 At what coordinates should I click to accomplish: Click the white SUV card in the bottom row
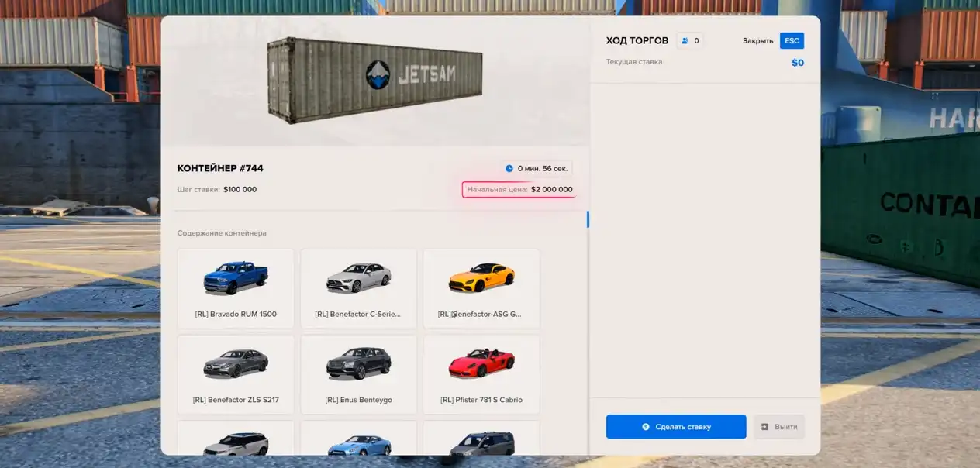tap(236, 438)
